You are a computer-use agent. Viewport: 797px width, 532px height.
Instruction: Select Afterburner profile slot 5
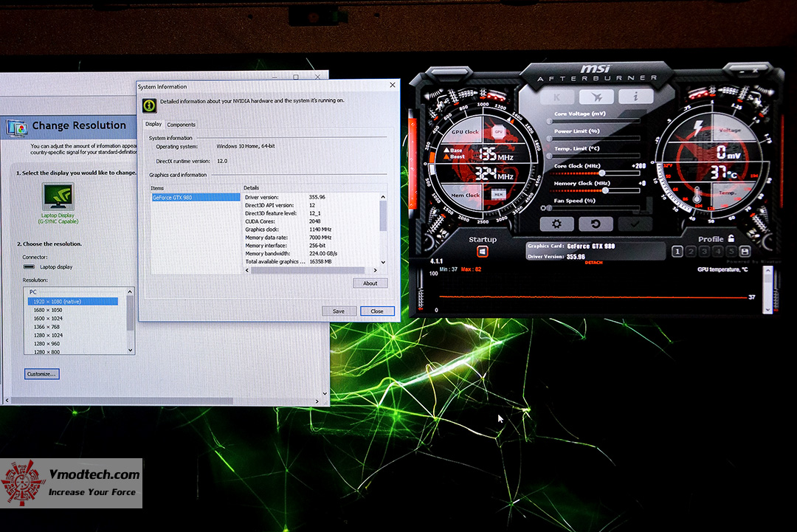point(731,251)
